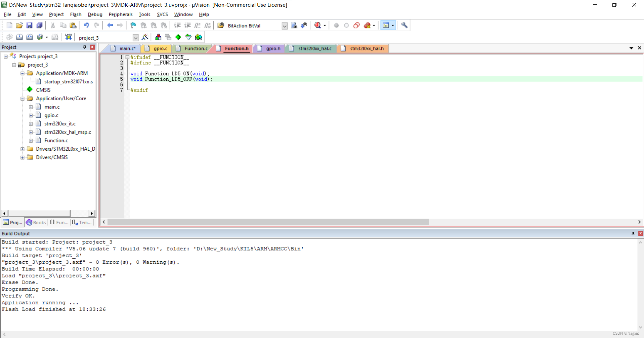Show the Books tab in the Project panel
Viewport: 644px width, 338px height.
click(36, 222)
